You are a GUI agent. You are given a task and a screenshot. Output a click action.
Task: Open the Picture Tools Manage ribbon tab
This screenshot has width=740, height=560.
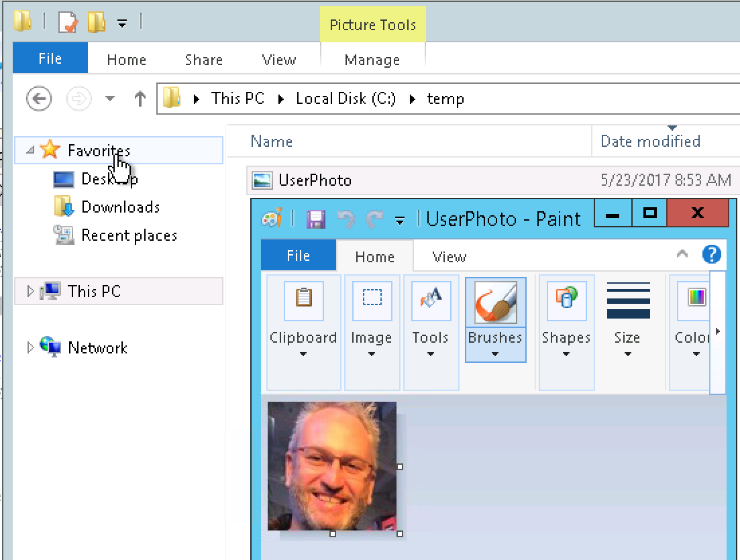pyautogui.click(x=372, y=60)
